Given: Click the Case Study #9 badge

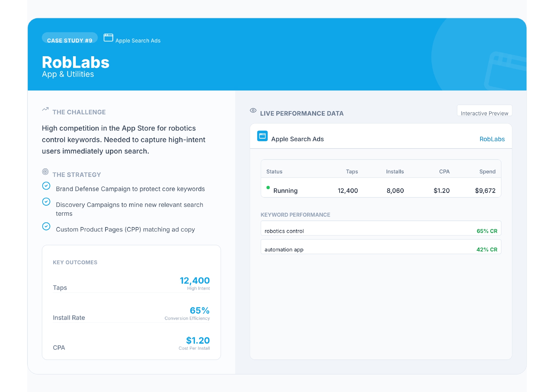Looking at the screenshot, I should 70,38.
